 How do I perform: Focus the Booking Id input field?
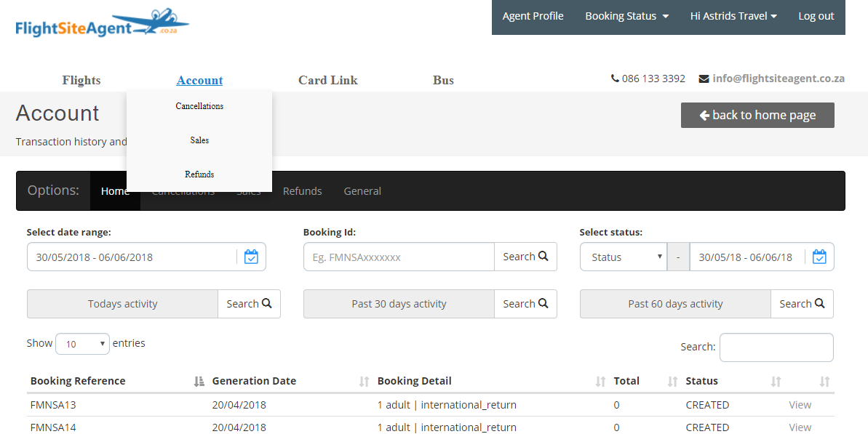tap(399, 257)
